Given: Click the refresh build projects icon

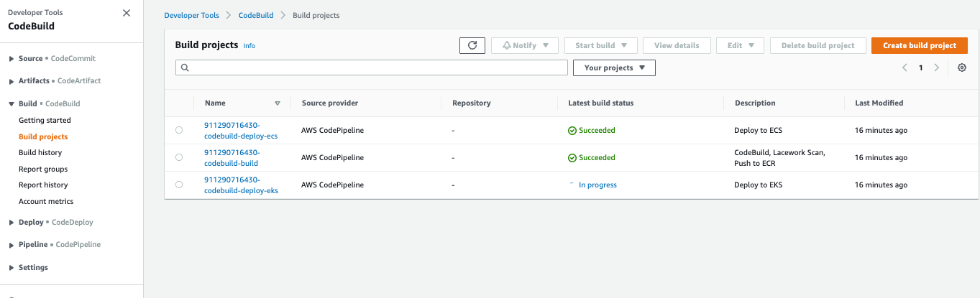Looking at the screenshot, I should tap(472, 45).
